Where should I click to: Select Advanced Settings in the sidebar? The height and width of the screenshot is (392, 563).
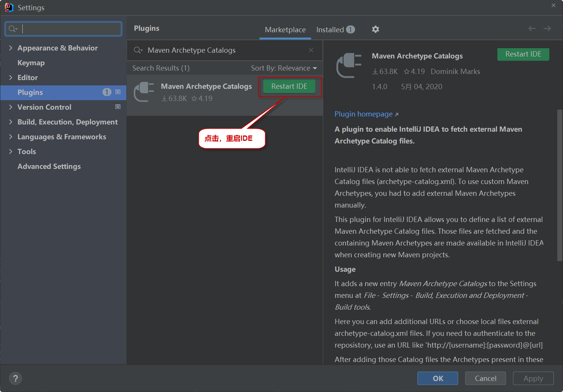pos(49,166)
